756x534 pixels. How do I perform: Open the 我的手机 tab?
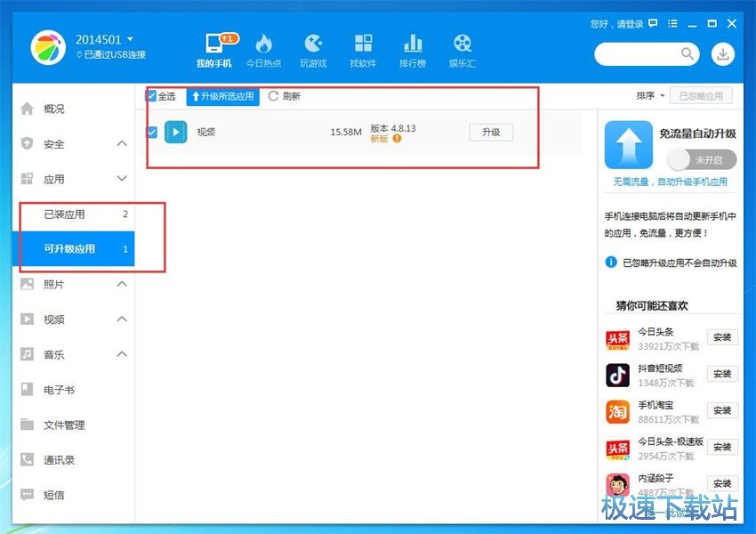(x=214, y=50)
